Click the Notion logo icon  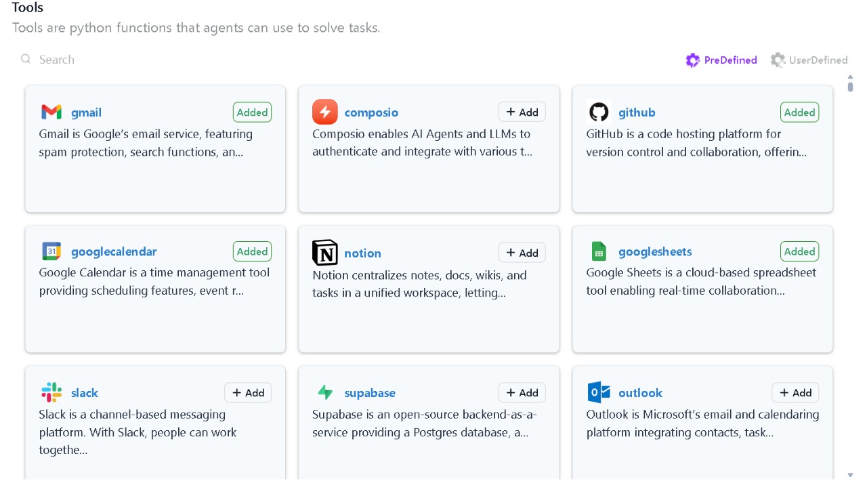coord(325,253)
